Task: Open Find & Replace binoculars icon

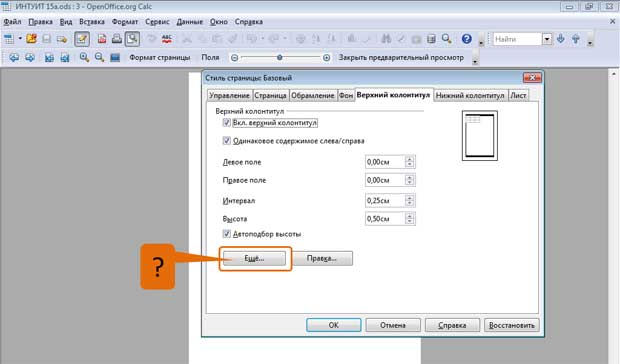Action: 386,39
